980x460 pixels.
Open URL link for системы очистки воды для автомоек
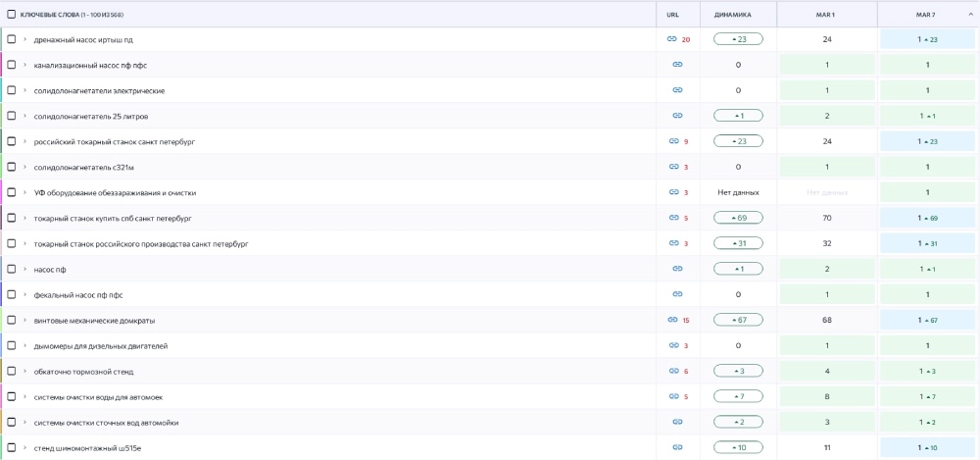pos(674,396)
